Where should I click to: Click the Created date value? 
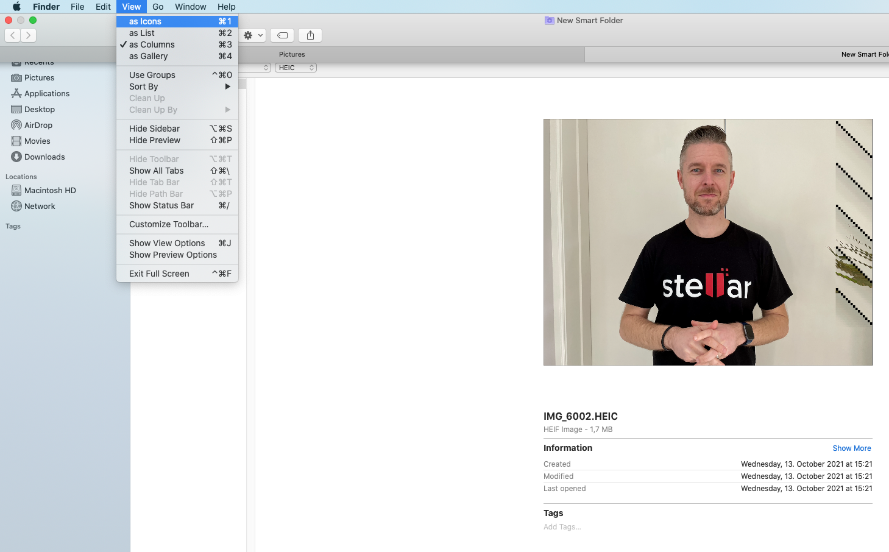tap(806, 464)
